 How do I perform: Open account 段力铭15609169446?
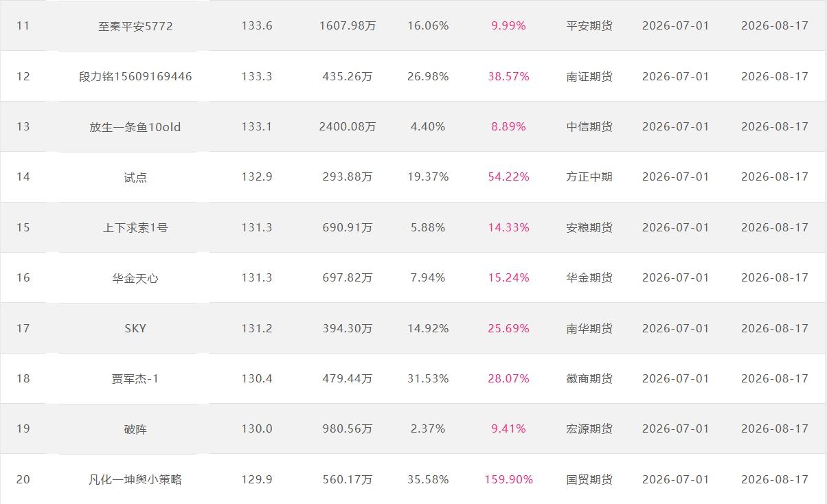(135, 76)
